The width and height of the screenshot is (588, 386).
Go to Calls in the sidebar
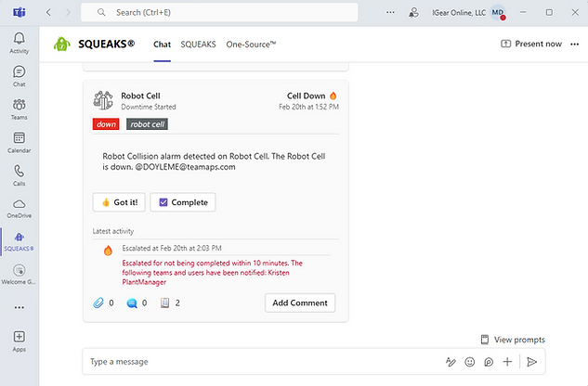[19, 174]
